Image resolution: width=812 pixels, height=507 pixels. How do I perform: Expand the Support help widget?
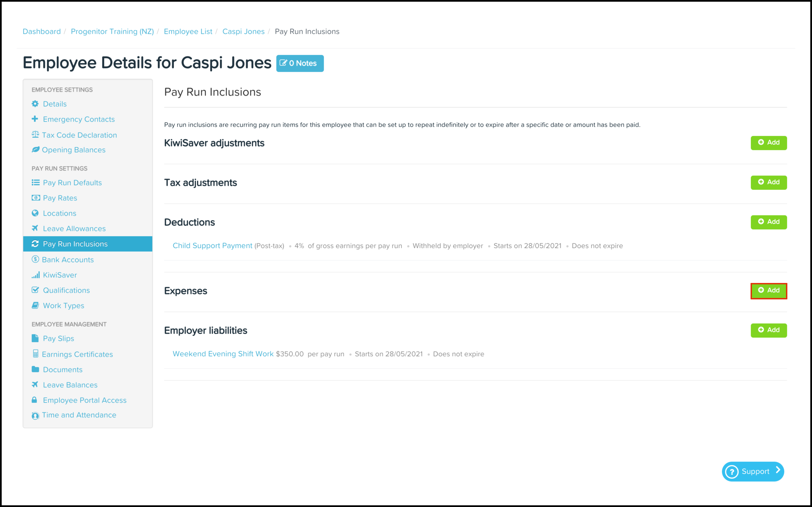click(x=753, y=472)
